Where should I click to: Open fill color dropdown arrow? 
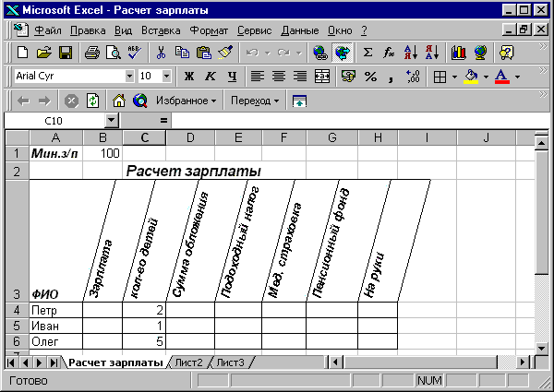click(487, 77)
